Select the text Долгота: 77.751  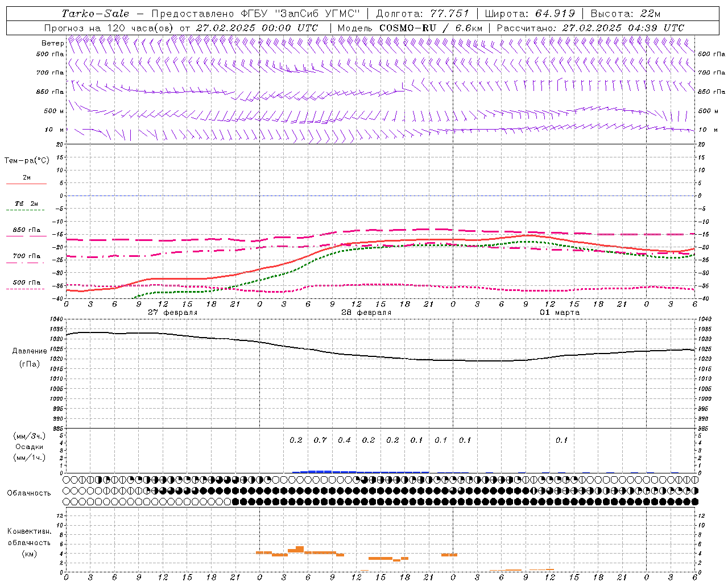(x=423, y=14)
